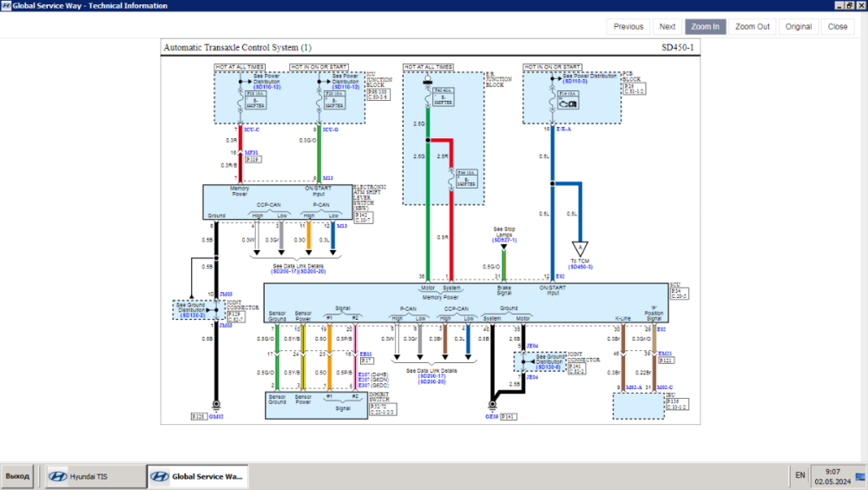The width and height of the screenshot is (868, 490).
Task: Click the Close button in toolbar
Action: 838,27
